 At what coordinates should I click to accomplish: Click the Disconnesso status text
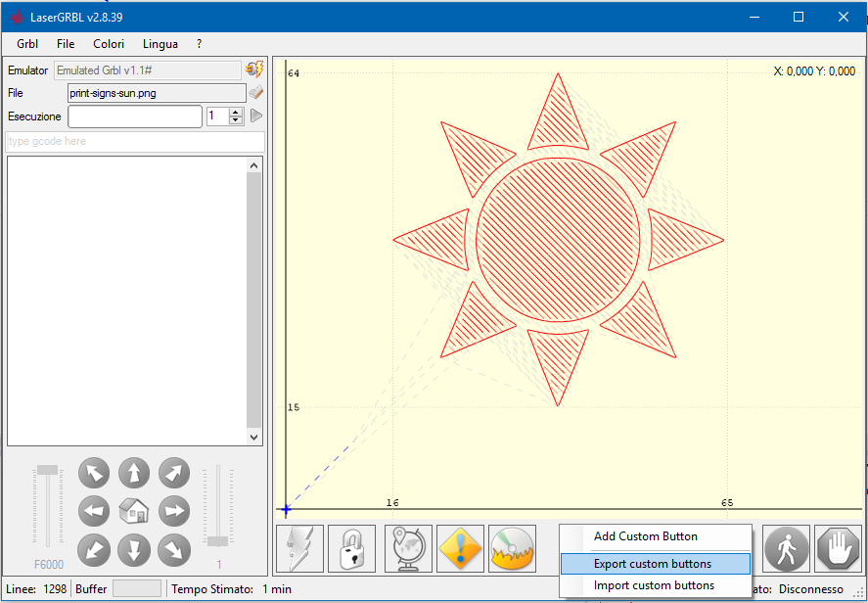tap(811, 589)
